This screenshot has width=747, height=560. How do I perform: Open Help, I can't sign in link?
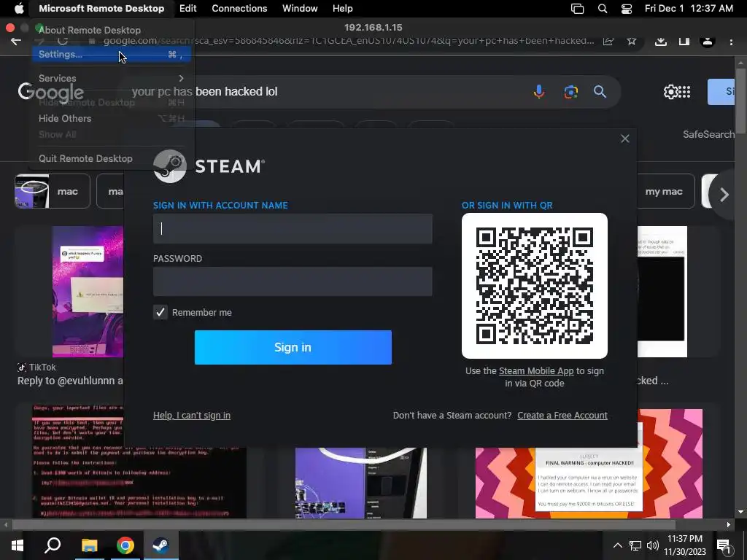(192, 415)
